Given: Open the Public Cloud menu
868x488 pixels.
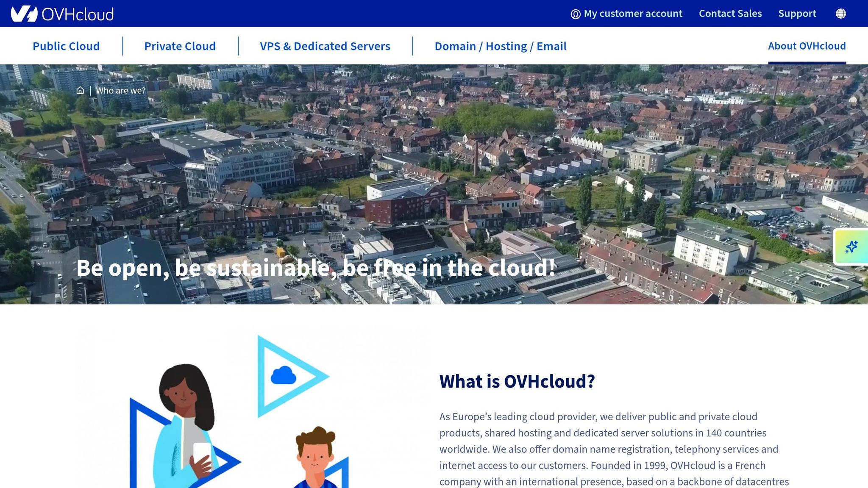Looking at the screenshot, I should point(66,46).
